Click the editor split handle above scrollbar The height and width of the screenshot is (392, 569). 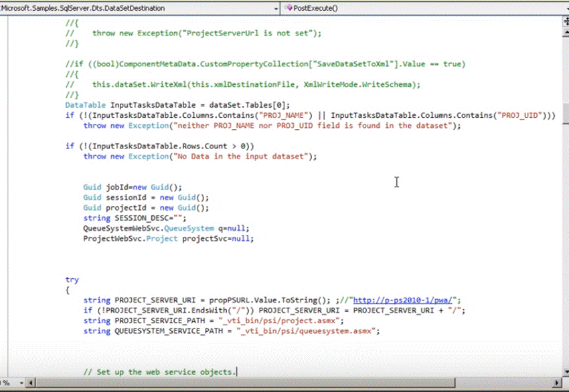pyautogui.click(x=566, y=22)
